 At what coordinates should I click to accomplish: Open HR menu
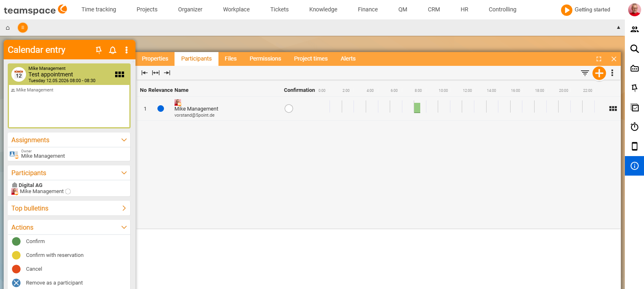coord(464,9)
